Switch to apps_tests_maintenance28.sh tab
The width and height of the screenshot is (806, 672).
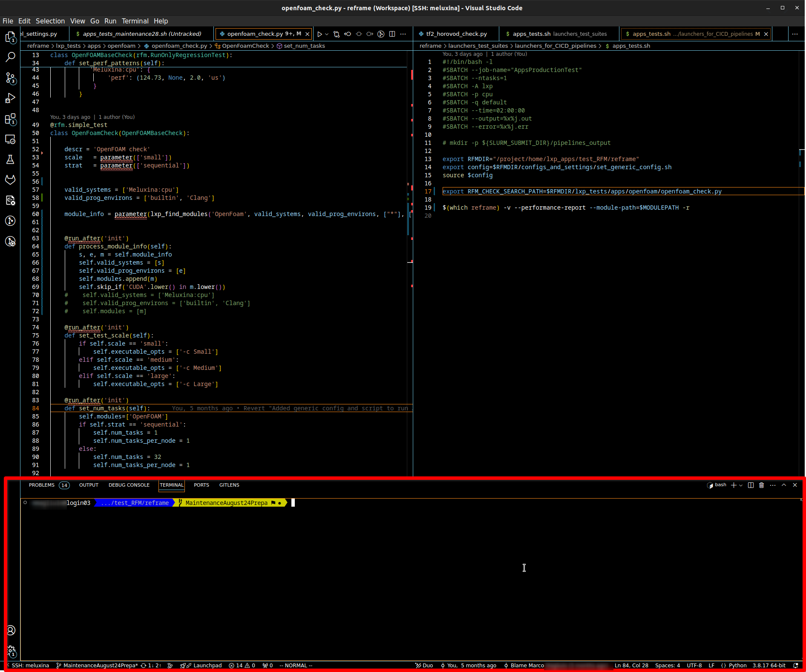[x=141, y=34]
